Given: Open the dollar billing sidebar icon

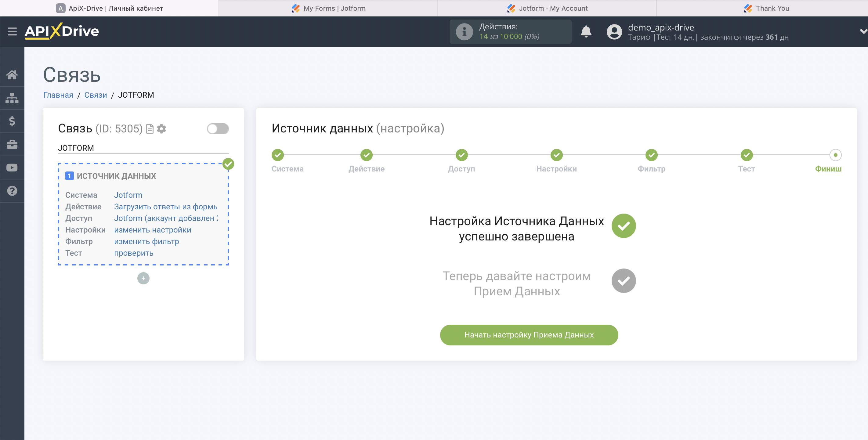Looking at the screenshot, I should 12,121.
